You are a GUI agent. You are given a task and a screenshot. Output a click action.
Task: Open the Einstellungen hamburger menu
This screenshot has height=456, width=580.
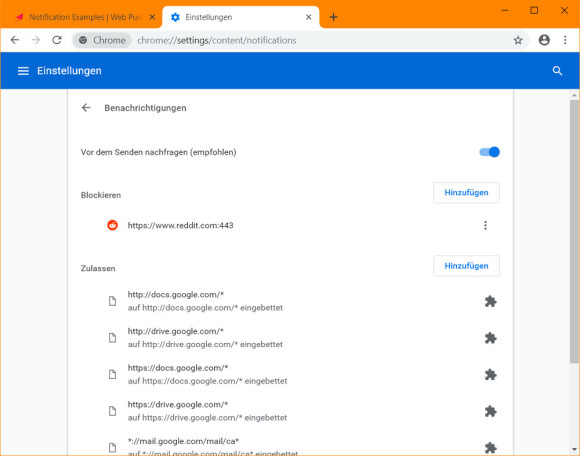coord(23,71)
